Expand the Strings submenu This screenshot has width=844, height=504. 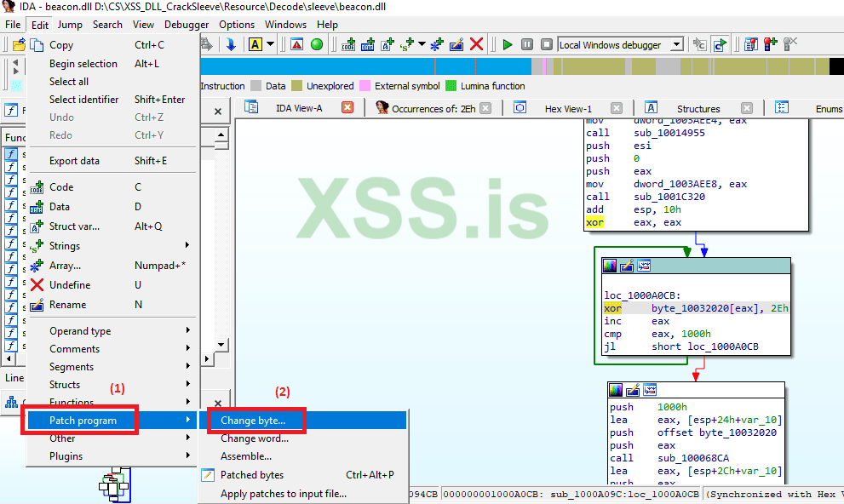pyautogui.click(x=187, y=245)
